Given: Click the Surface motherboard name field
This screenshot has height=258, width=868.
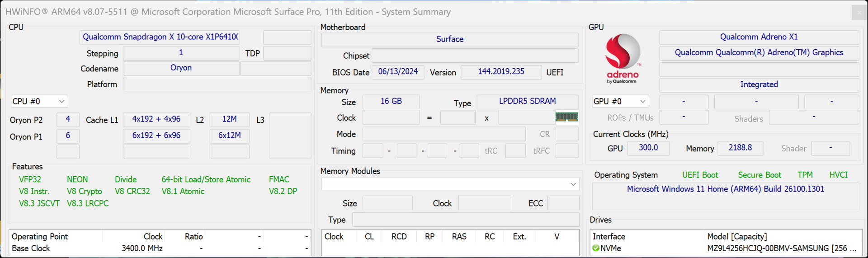Looking at the screenshot, I should 449,39.
